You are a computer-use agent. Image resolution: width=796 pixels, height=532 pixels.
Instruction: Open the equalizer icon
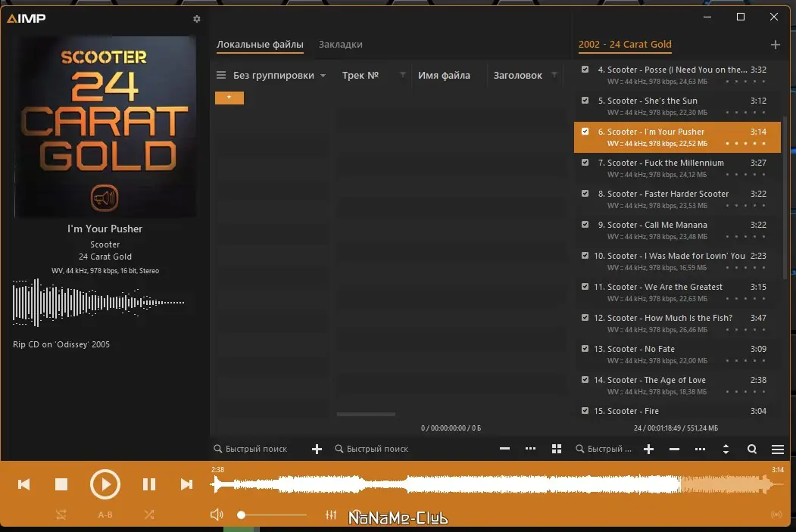[x=331, y=515]
